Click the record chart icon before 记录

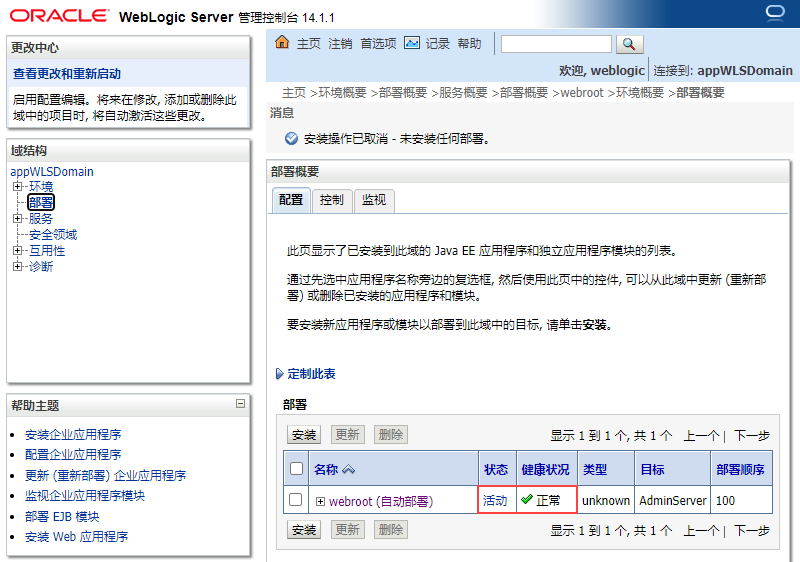point(412,43)
